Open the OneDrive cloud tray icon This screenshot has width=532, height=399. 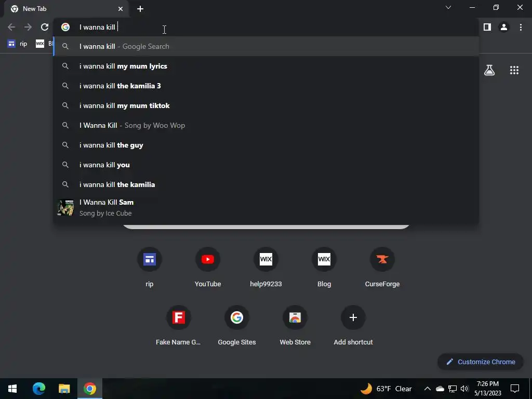[x=440, y=389]
